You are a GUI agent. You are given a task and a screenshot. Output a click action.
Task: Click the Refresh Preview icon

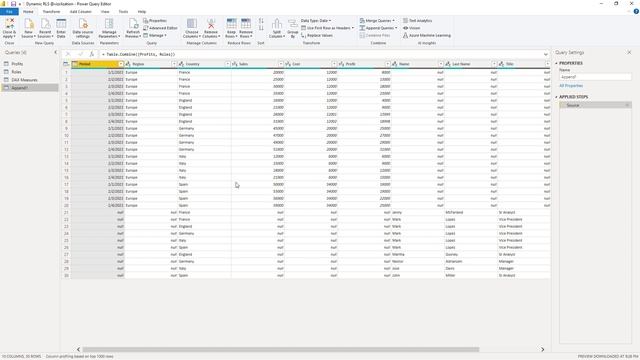[x=133, y=24]
